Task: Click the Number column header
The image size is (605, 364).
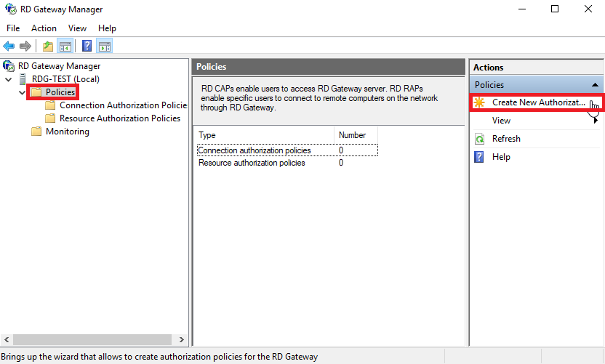Action: (x=356, y=135)
